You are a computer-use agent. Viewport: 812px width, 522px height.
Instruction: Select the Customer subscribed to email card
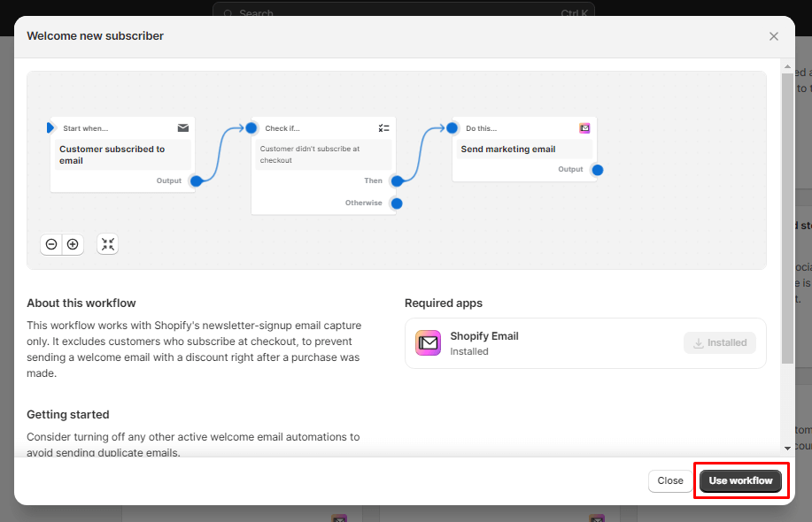[x=121, y=155]
